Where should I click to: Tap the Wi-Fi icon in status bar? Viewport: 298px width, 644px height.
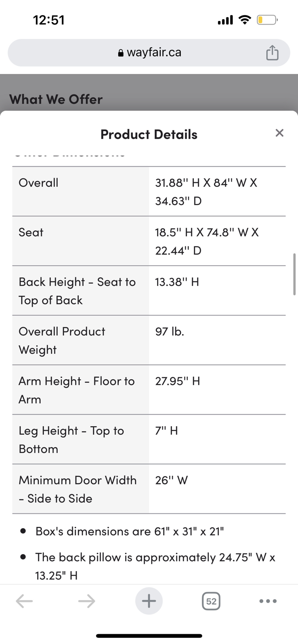tap(245, 20)
